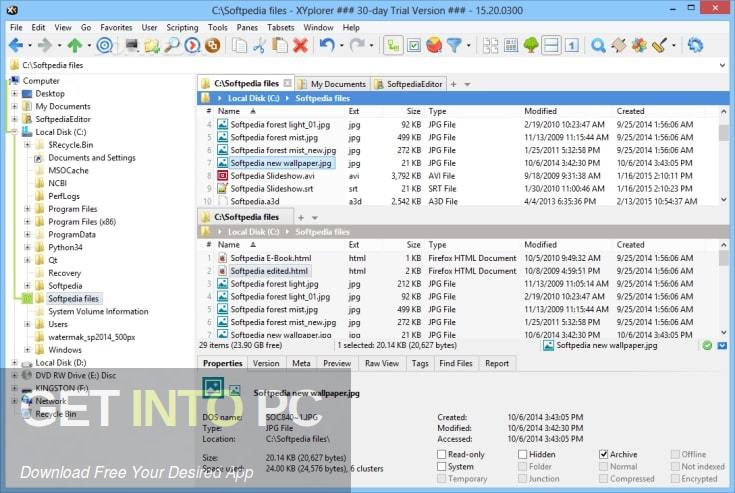Click the Hotlist target icon
Viewport: 735px width, 493px height.
tap(105, 45)
